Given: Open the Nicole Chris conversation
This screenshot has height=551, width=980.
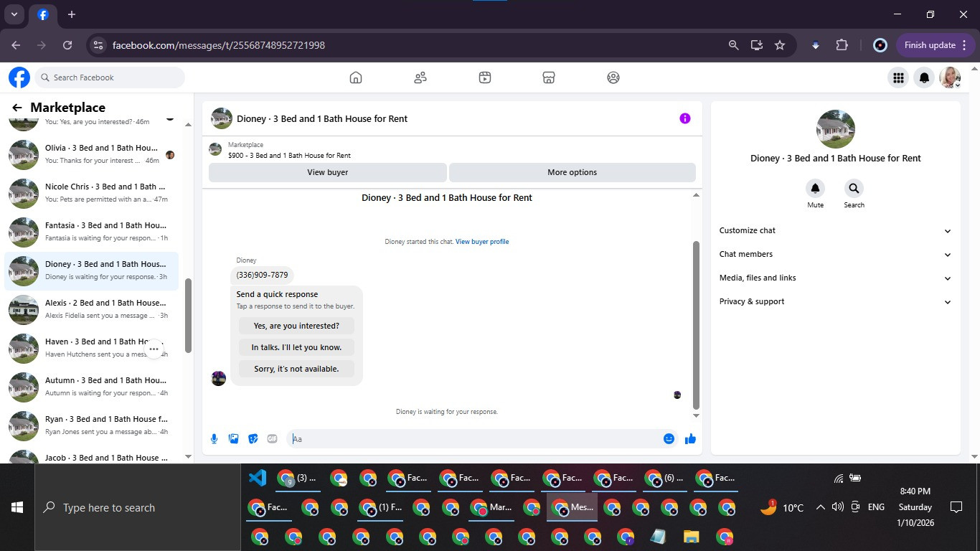Looking at the screenshot, I should [92, 193].
